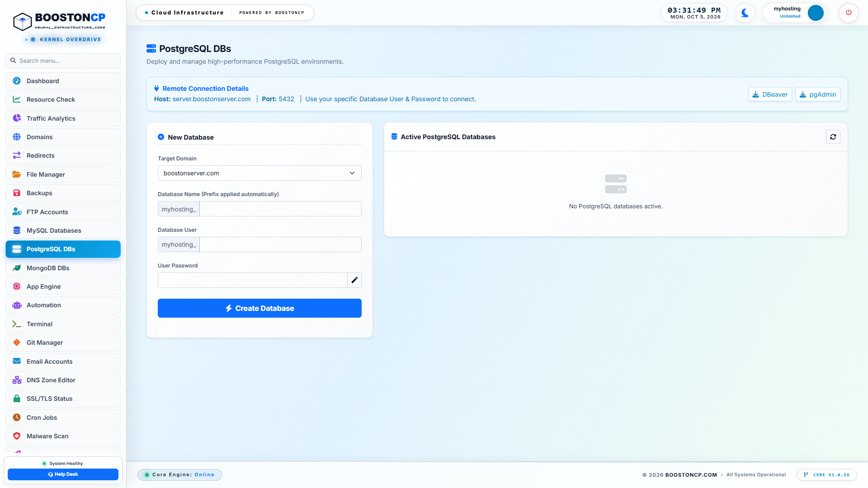The width and height of the screenshot is (868, 488).
Task: Expand the Target Domain dropdown
Action: tap(259, 173)
